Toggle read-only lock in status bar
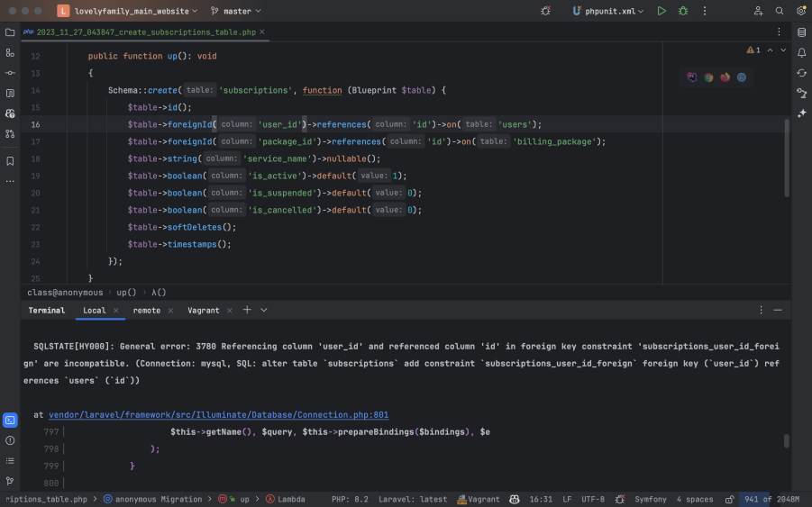Screen dimensions: 812x507 729,500
